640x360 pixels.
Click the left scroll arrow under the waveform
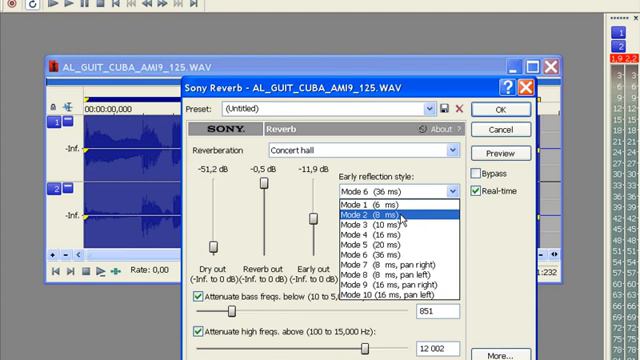pyautogui.click(x=79, y=255)
